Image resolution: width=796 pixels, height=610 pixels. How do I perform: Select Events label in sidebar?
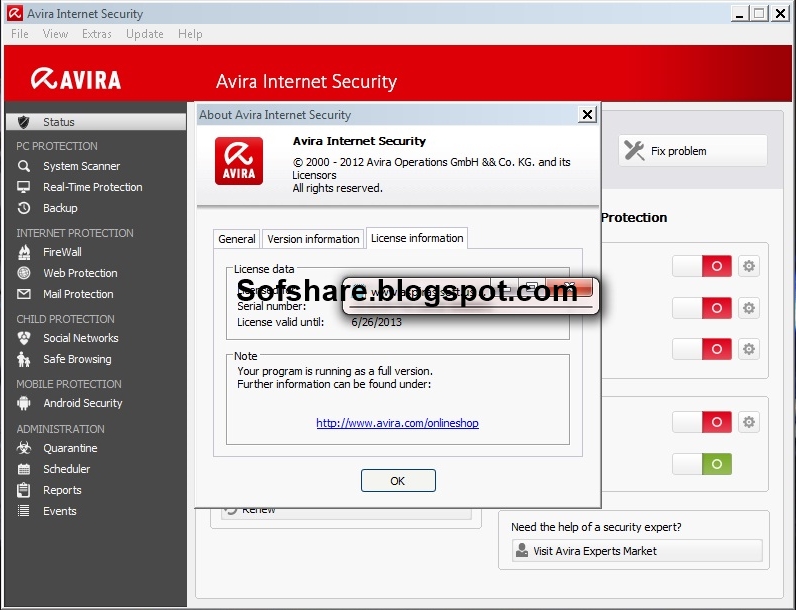[59, 511]
